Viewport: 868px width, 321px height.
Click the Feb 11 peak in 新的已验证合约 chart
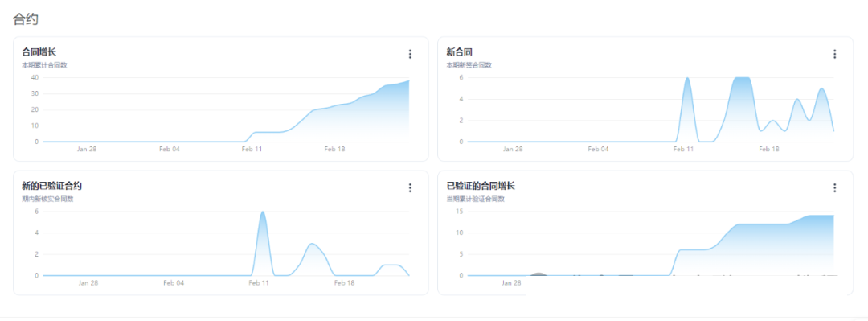(x=262, y=212)
